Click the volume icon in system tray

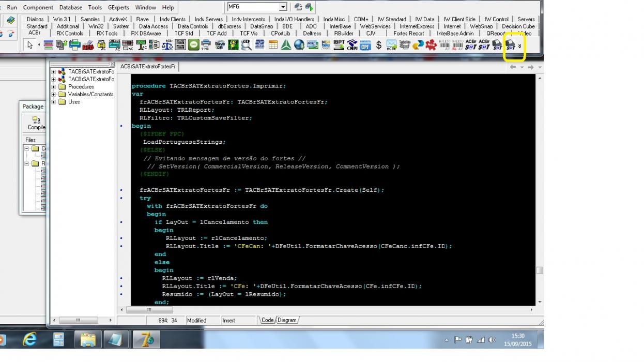point(492,340)
